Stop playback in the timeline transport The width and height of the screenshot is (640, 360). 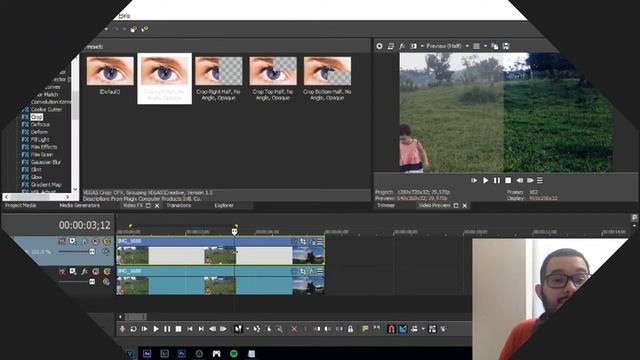point(178,329)
